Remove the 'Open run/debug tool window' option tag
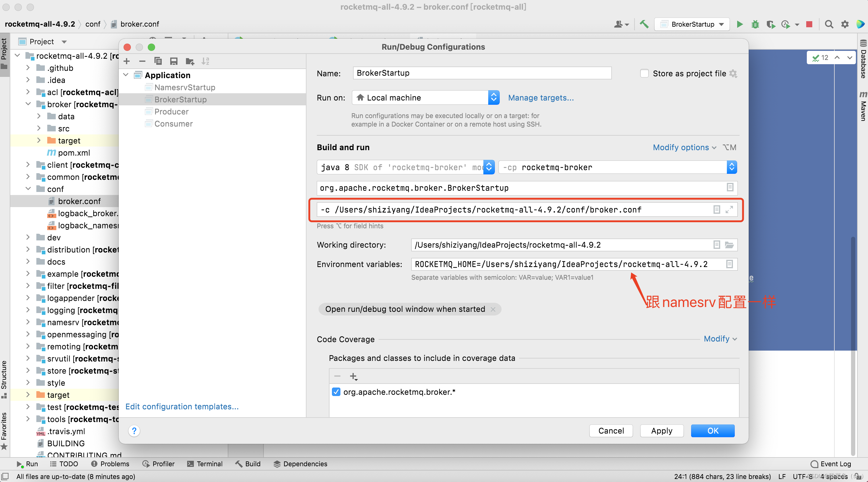This screenshot has width=868, height=482. 493,309
